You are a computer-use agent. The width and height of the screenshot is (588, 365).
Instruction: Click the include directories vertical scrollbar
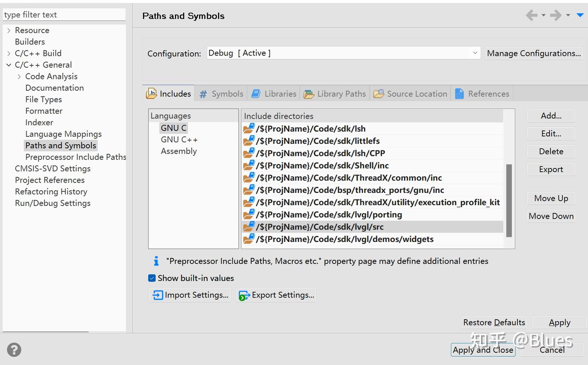[509, 200]
